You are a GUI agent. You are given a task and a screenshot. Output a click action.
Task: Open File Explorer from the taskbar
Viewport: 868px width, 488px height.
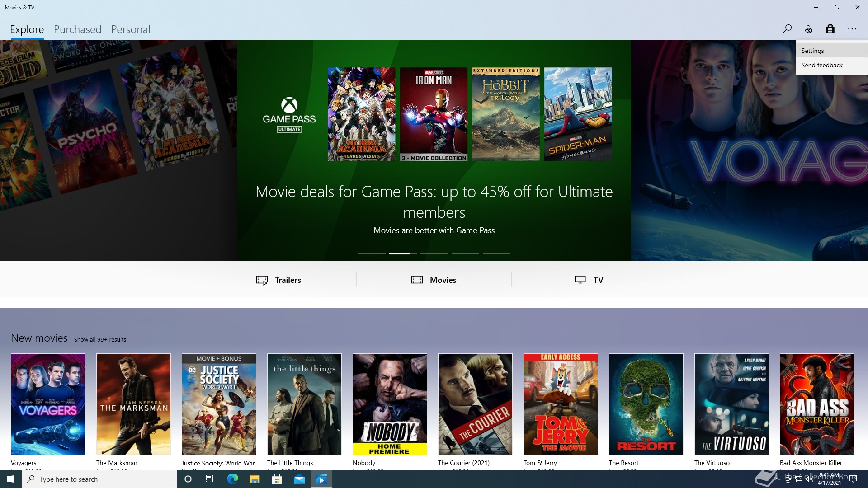click(x=255, y=479)
